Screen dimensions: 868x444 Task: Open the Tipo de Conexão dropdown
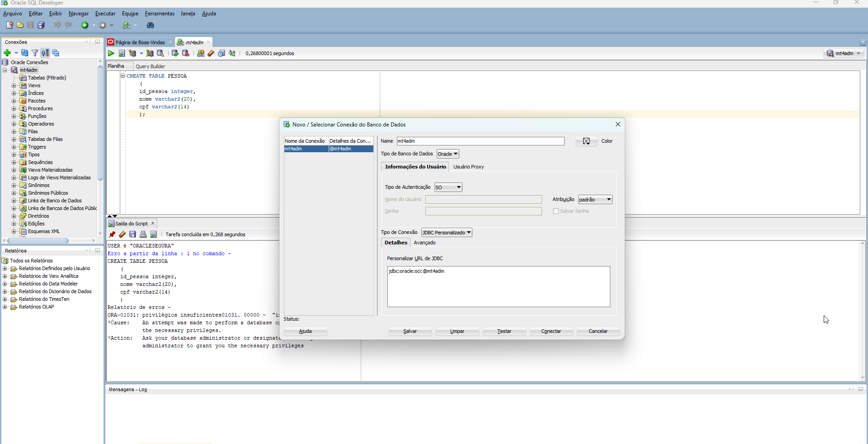447,233
